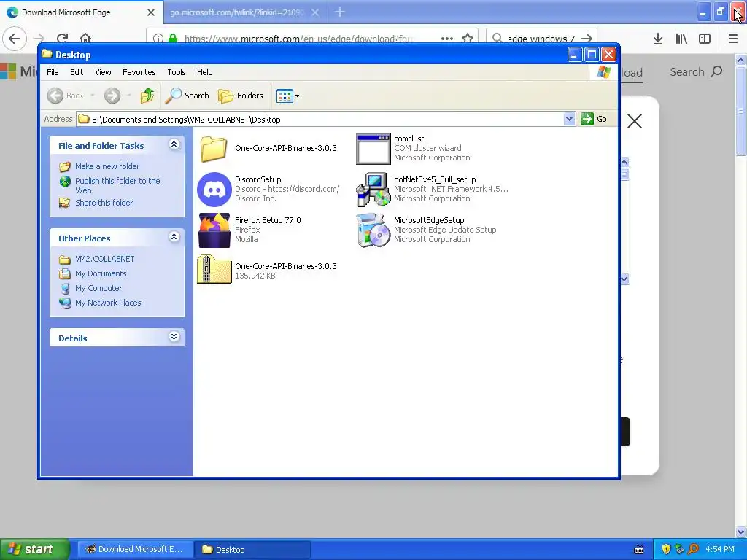Open the File menu
747x560 pixels.
point(53,72)
